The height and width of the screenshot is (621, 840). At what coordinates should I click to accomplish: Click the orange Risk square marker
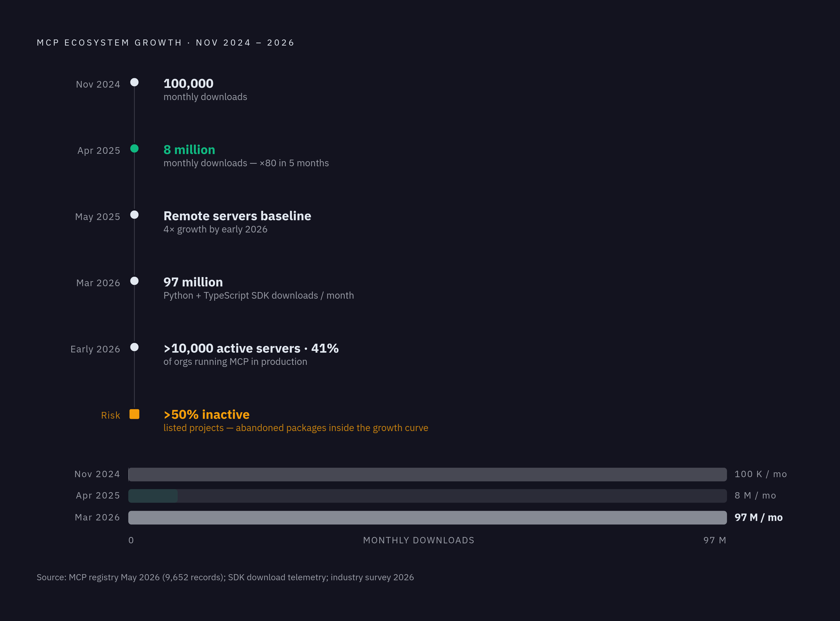click(x=134, y=414)
